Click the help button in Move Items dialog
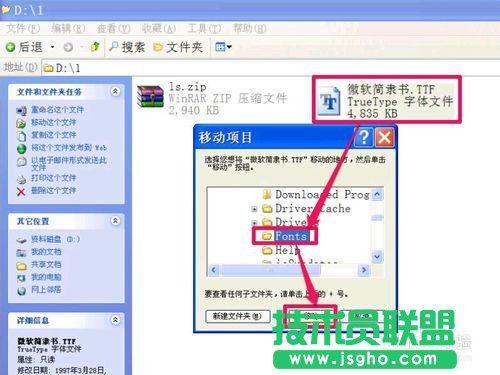This screenshot has height=375, width=500. 364,137
